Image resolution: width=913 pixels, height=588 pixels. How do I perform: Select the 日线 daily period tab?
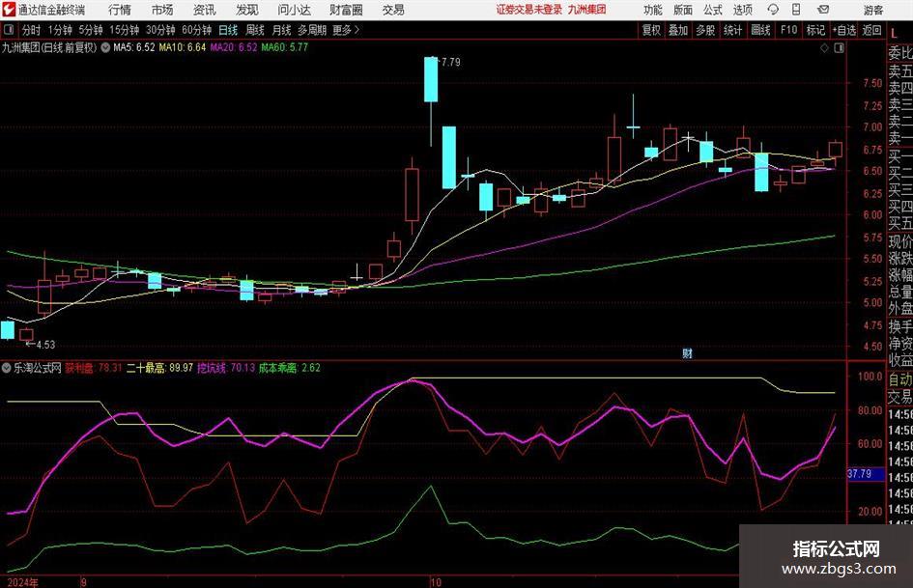[228, 30]
